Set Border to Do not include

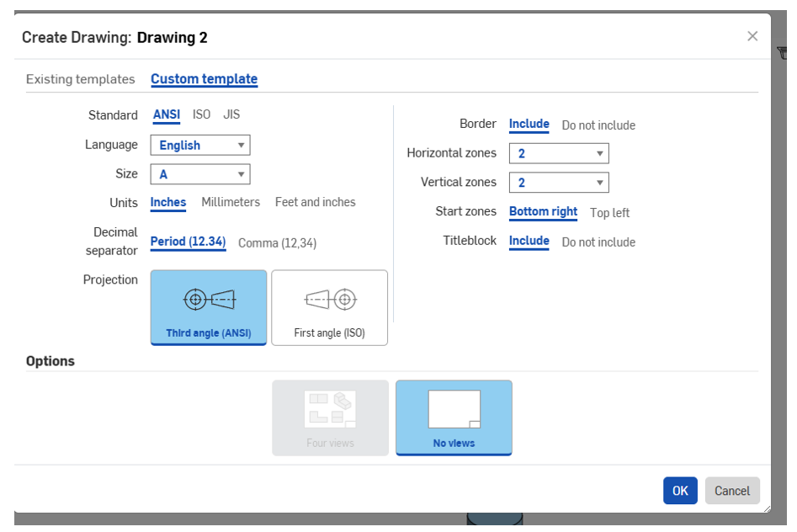[x=598, y=125]
